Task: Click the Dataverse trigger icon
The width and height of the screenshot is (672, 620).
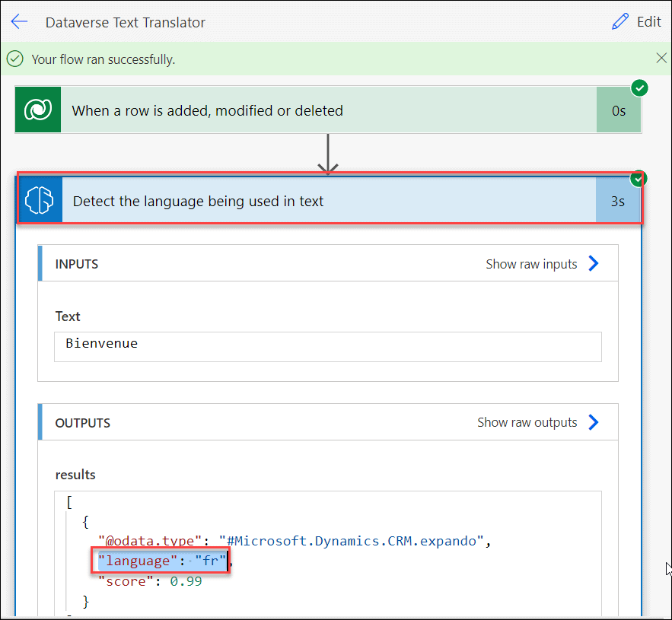Action: pyautogui.click(x=38, y=110)
